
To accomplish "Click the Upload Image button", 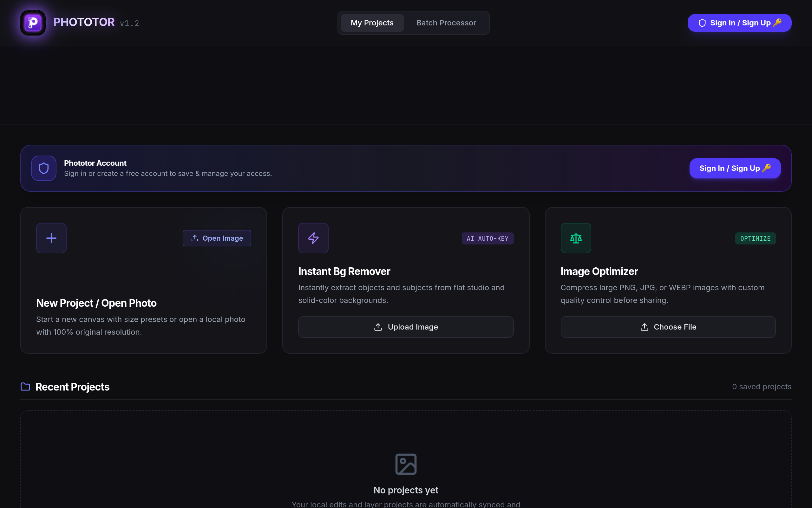I will point(406,327).
